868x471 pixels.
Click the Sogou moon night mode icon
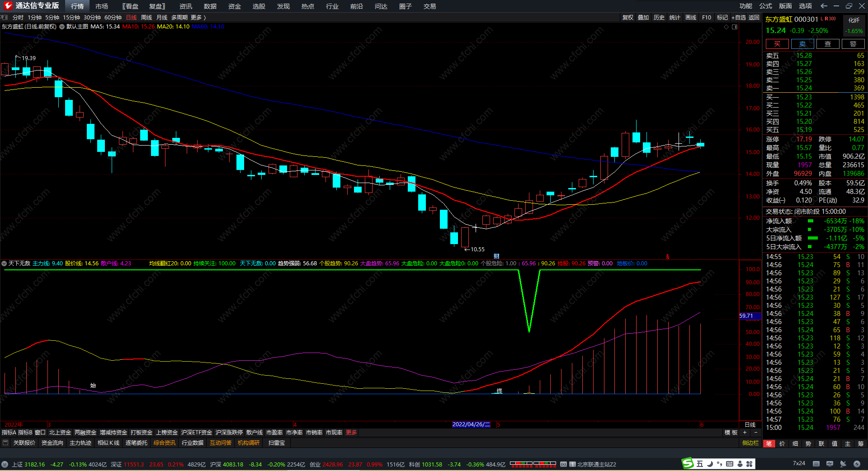tap(710, 464)
